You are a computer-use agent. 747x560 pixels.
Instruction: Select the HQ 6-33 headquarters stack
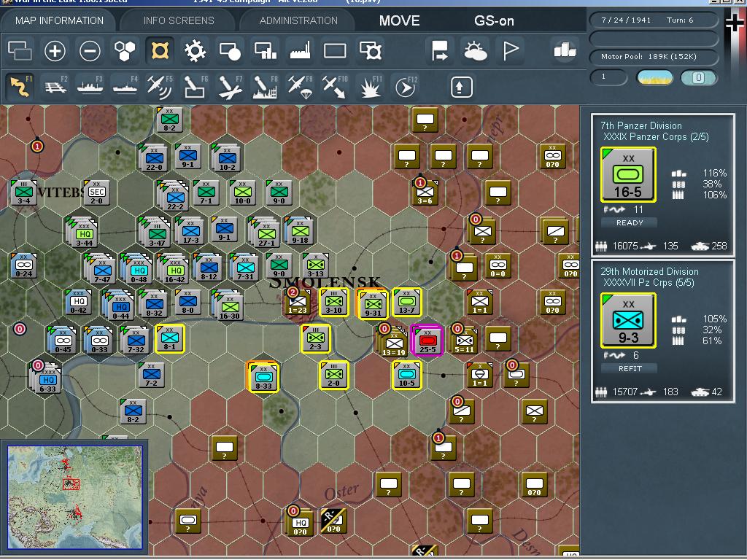(46, 378)
